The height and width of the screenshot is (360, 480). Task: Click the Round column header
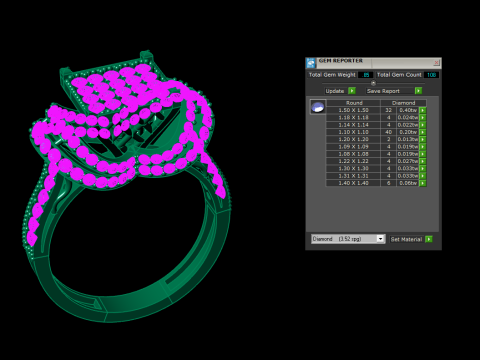pos(353,103)
